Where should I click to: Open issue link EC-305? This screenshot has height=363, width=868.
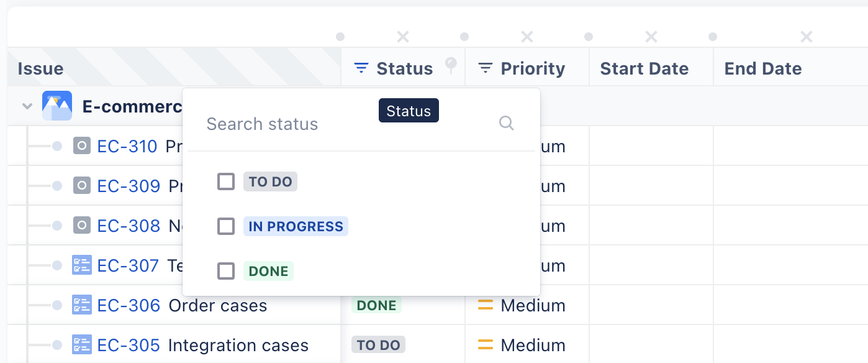point(129,345)
